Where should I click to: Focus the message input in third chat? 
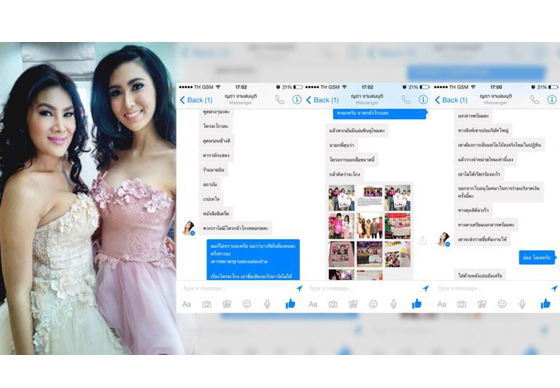(493, 288)
